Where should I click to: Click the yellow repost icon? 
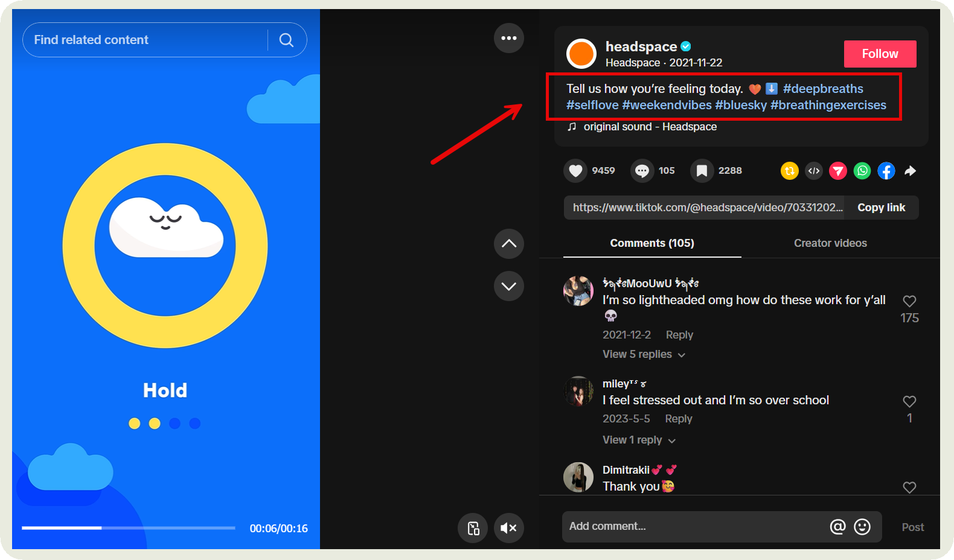coord(790,171)
